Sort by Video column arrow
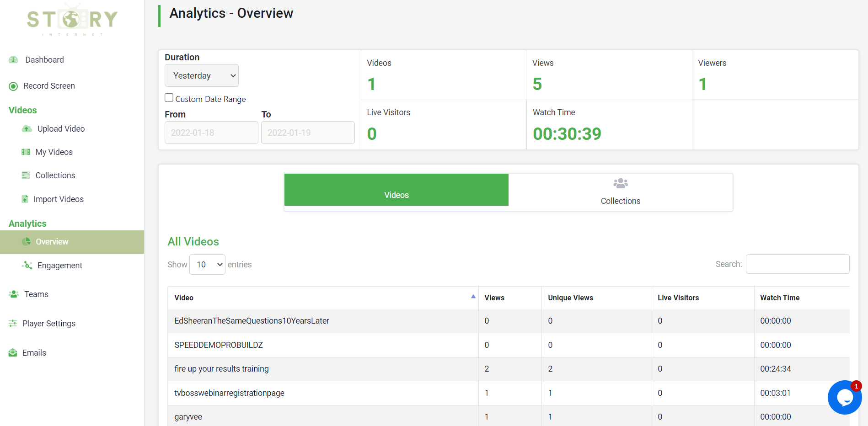The image size is (868, 426). pyautogui.click(x=473, y=297)
